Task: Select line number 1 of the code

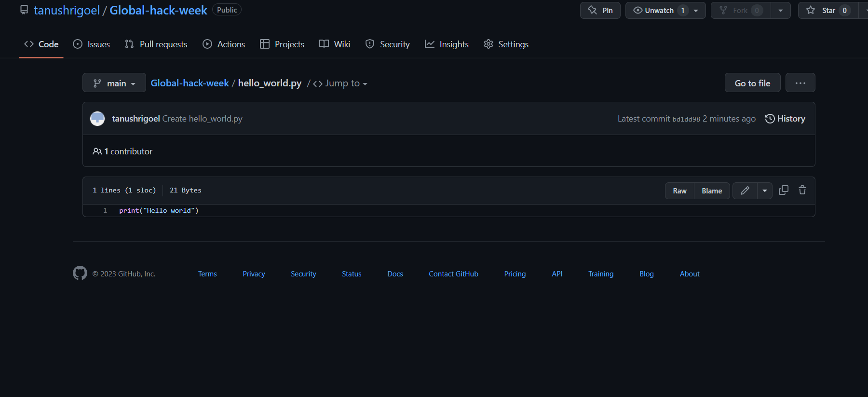Action: (105, 210)
